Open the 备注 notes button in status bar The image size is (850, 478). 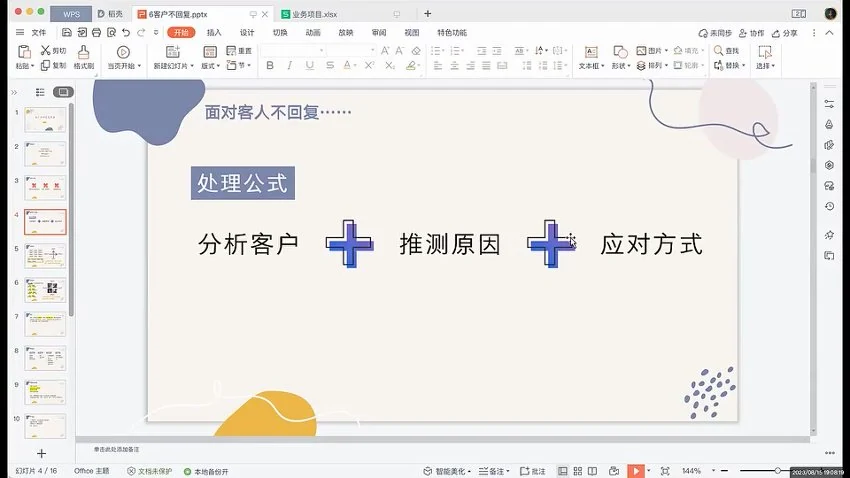coord(494,471)
